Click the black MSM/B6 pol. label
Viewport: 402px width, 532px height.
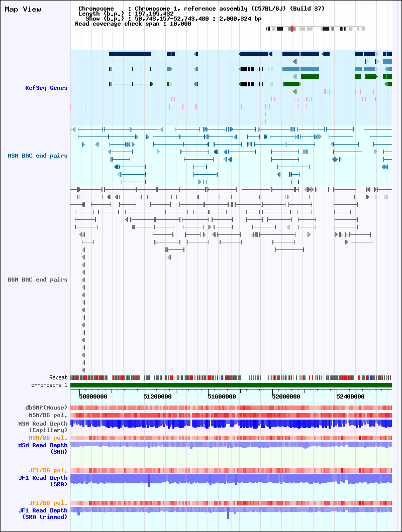point(48,415)
